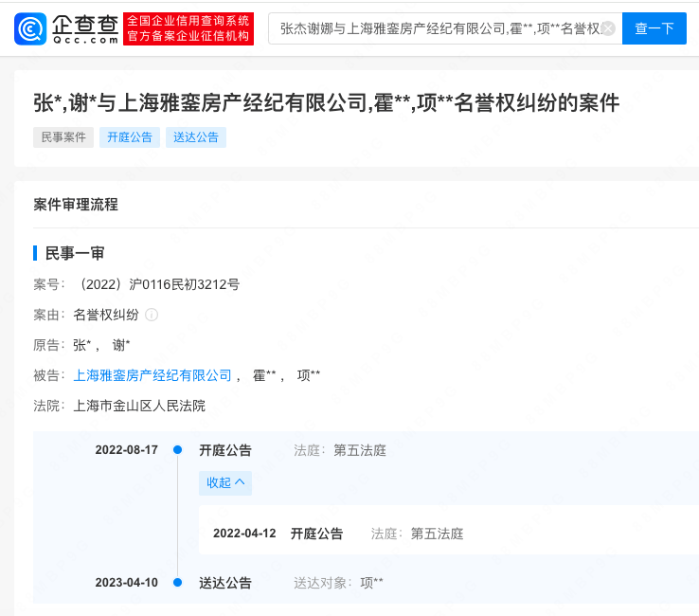
Task: Collapse the hearing list via 收起
Action: [x=225, y=482]
